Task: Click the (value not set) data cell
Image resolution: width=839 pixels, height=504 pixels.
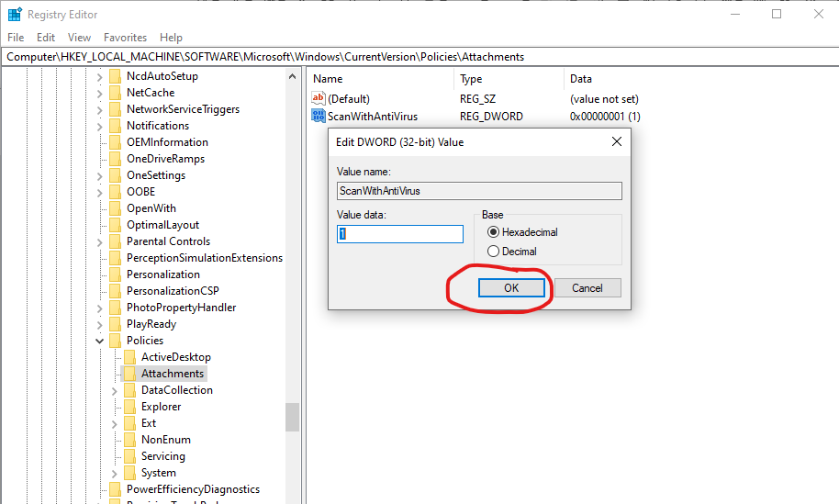Action: (604, 99)
